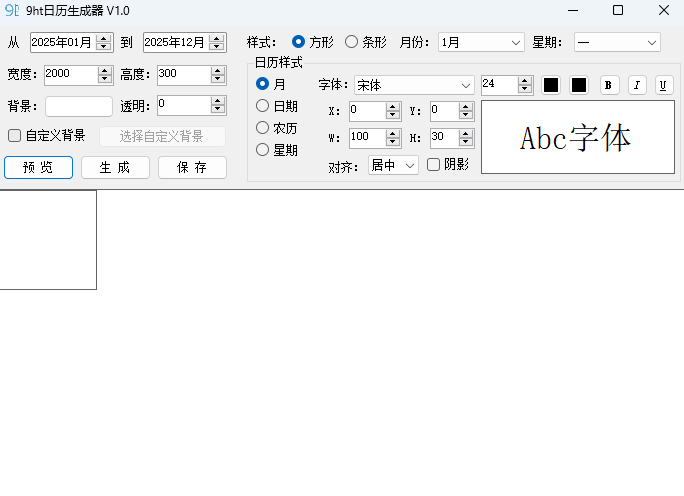The image size is (684, 496).
Task: Click the 9ht app logo icon
Action: (12, 10)
